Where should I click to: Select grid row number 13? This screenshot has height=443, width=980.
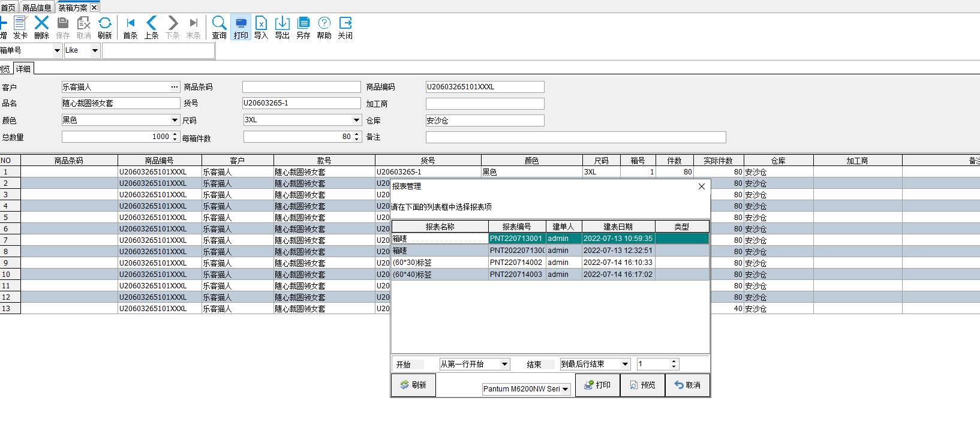10,309
